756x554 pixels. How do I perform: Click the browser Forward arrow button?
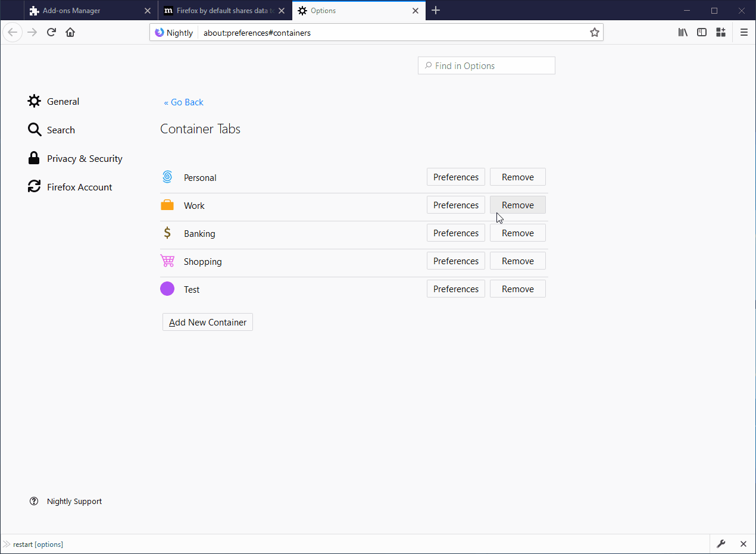click(x=32, y=32)
